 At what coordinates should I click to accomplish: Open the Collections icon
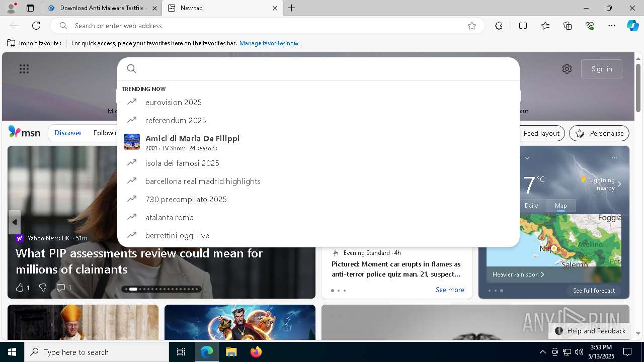point(568,26)
